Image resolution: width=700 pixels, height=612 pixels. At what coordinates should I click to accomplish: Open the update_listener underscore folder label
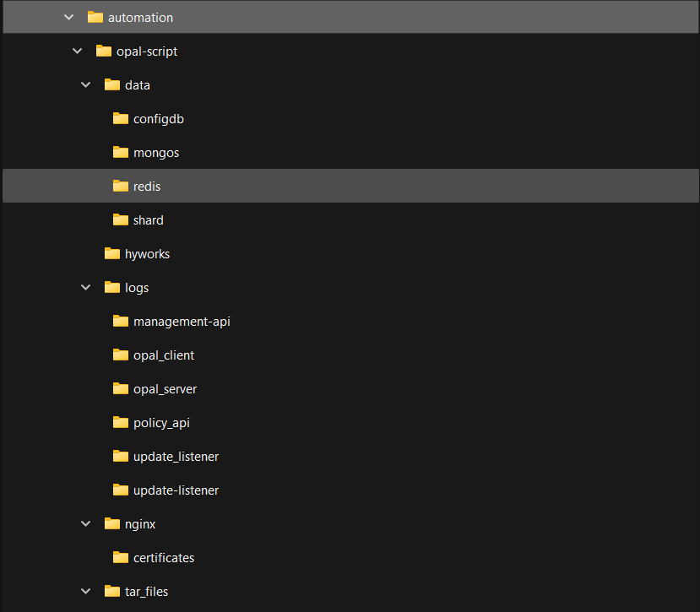(176, 458)
